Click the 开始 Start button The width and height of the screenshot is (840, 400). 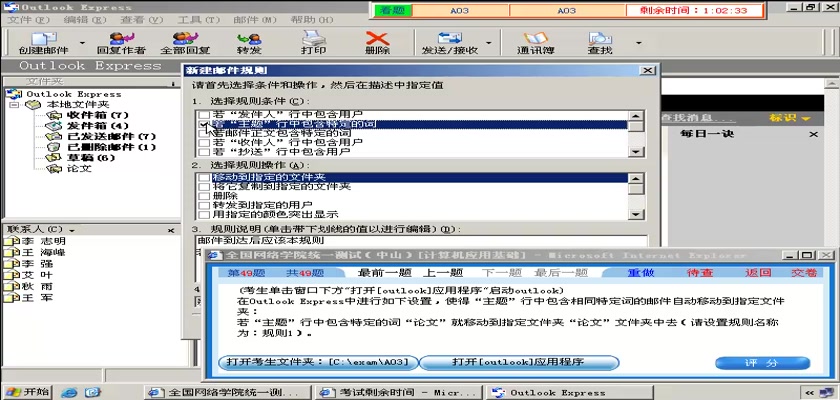tap(27, 392)
